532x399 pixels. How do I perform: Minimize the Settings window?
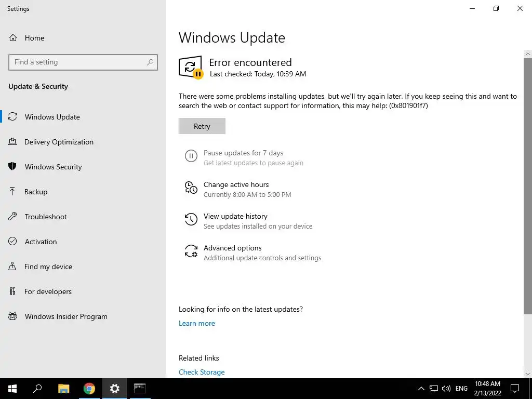[x=472, y=8]
